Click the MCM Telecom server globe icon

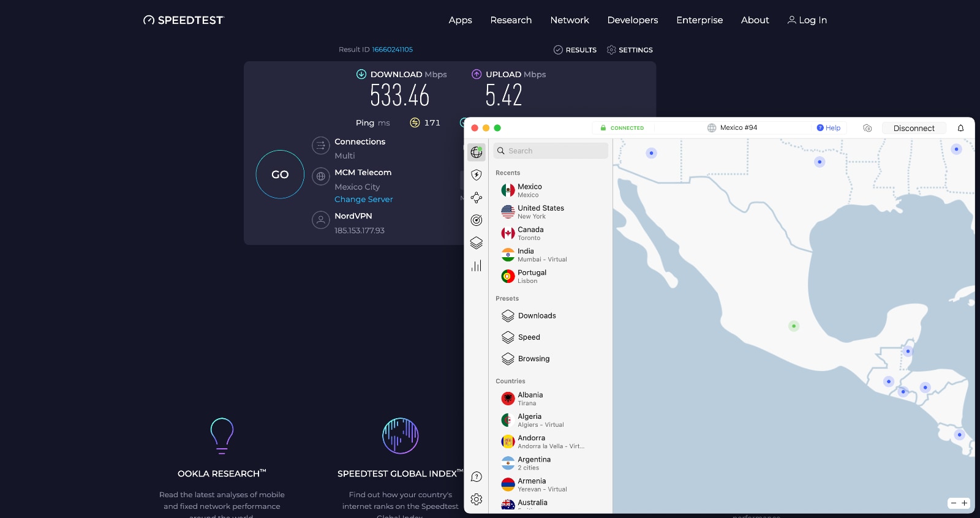(x=321, y=176)
